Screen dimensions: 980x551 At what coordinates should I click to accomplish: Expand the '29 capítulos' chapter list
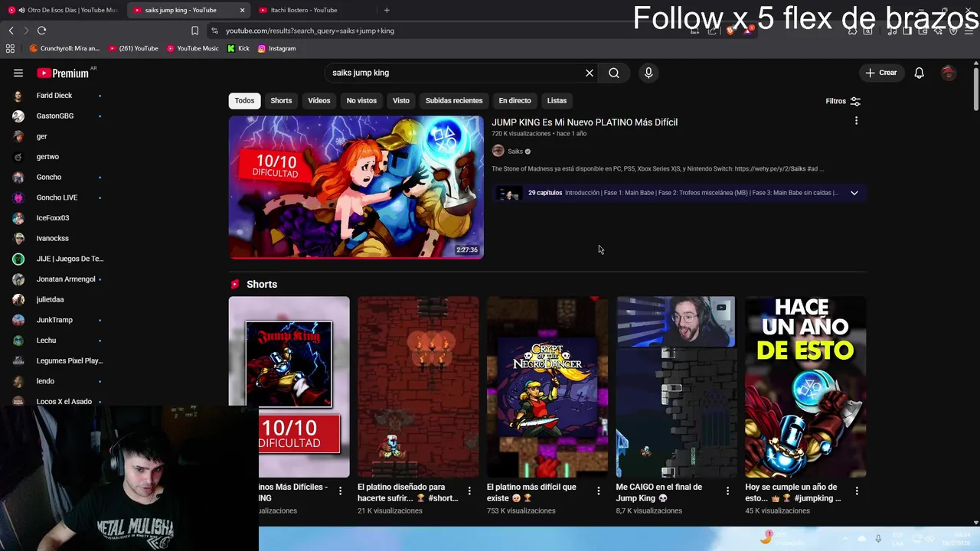click(x=854, y=193)
